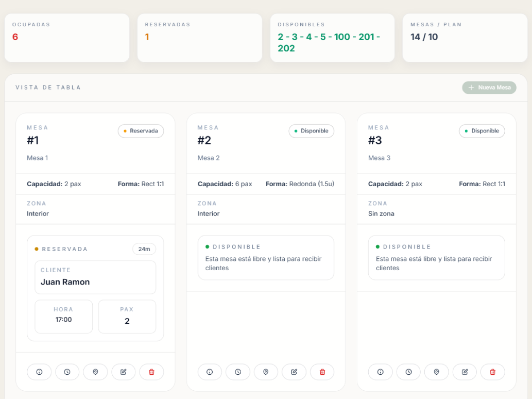Select the Juan Ramon client box

click(95, 277)
